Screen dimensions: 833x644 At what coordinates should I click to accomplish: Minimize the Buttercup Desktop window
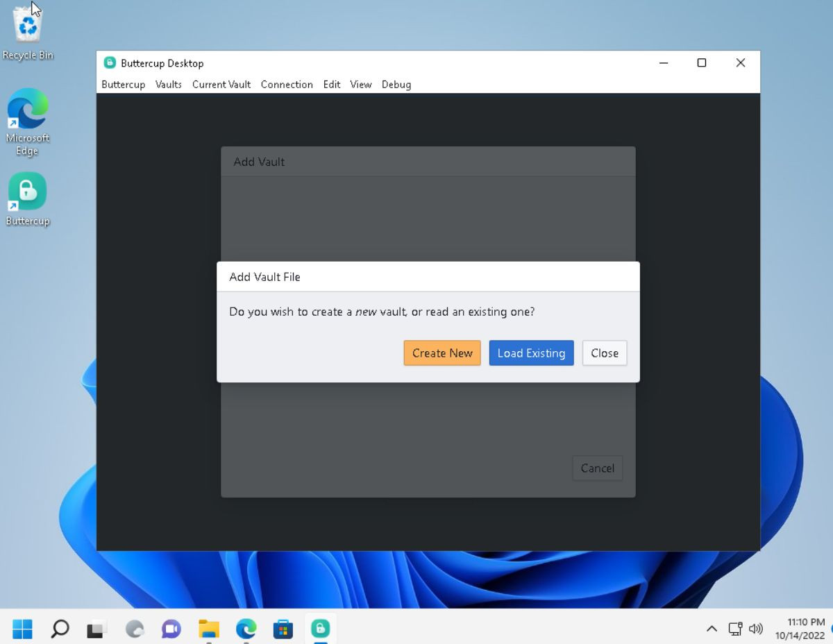tap(664, 62)
